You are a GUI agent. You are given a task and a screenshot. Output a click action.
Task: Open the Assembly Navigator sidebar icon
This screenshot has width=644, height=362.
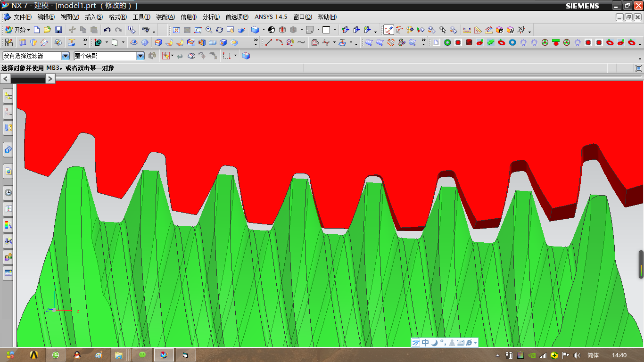click(8, 96)
